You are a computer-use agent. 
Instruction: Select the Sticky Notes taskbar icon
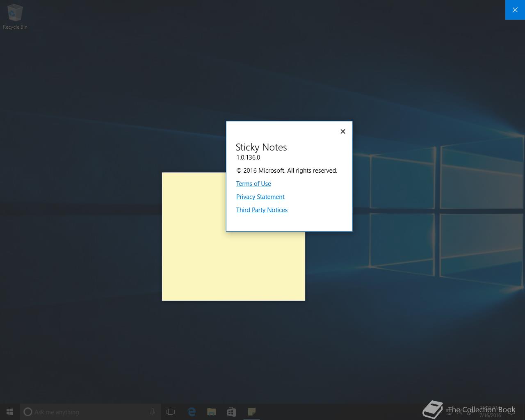coord(251,412)
